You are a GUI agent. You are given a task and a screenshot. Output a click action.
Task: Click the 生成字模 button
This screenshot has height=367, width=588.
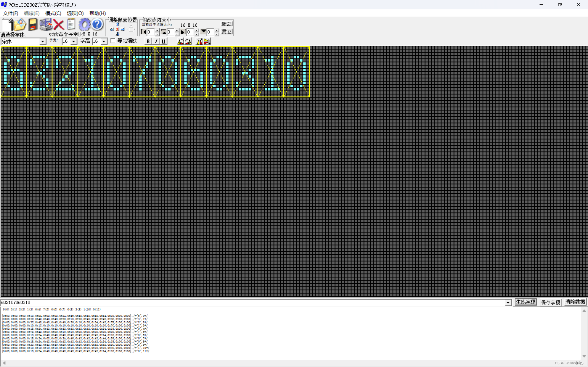pyautogui.click(x=526, y=302)
